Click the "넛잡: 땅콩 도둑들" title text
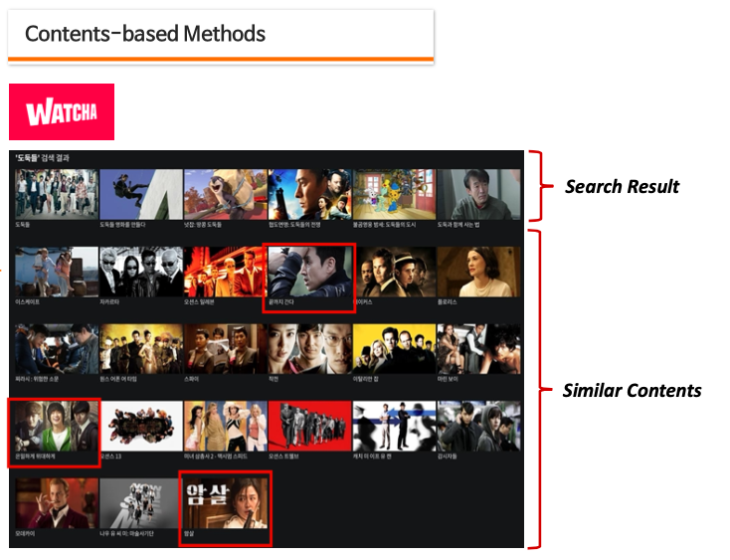 click(203, 225)
